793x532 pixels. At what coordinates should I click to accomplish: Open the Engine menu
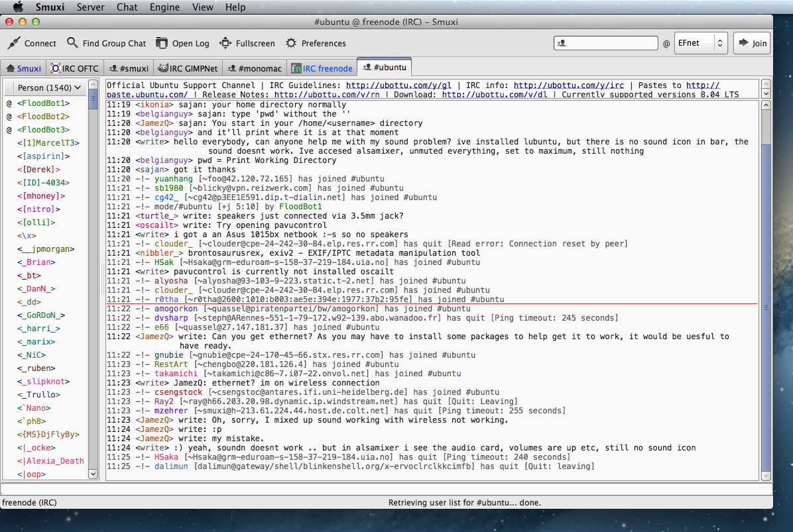click(164, 7)
